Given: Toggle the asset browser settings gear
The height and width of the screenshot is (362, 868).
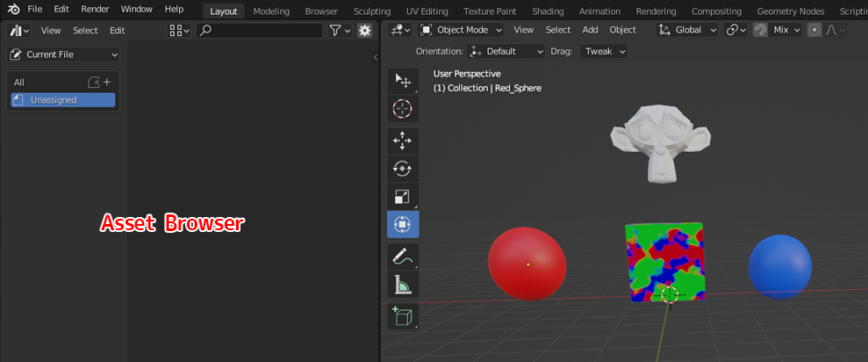Looking at the screenshot, I should 365,30.
